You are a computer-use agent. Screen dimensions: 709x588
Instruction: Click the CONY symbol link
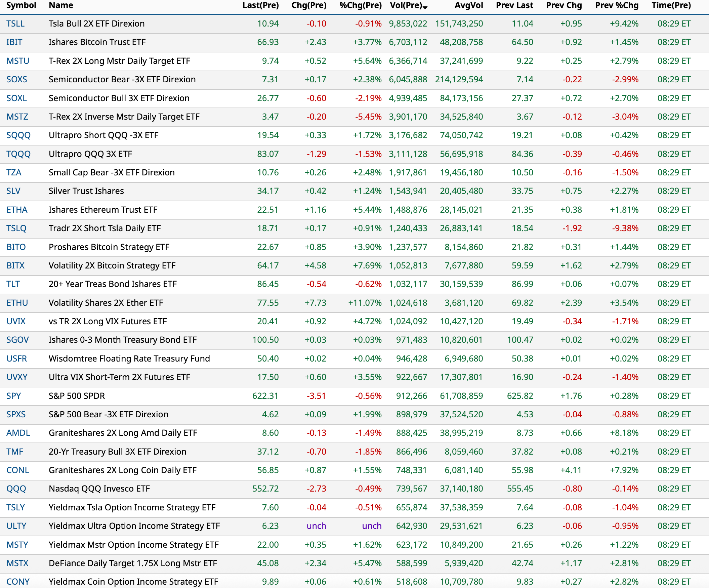click(x=18, y=582)
